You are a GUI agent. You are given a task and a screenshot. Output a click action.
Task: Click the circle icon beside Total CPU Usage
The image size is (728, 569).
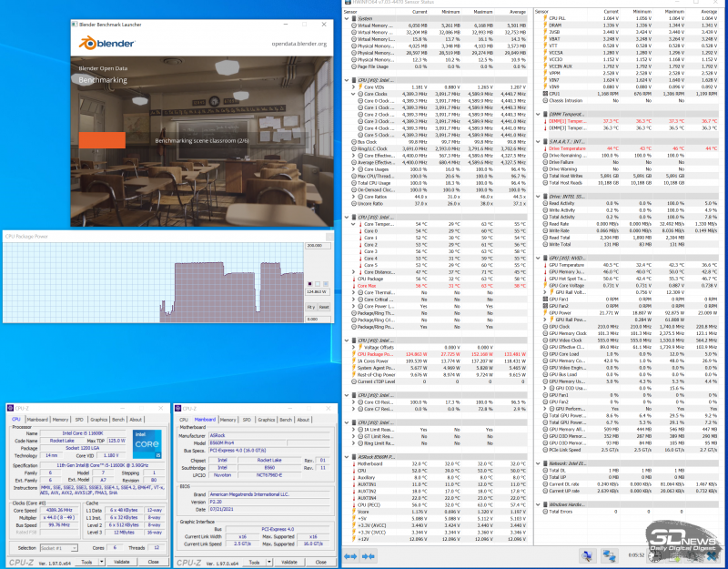click(x=354, y=183)
